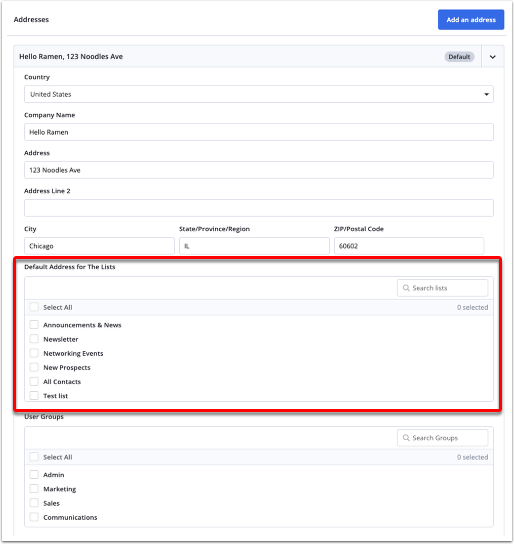Check Select All for lists
Image resolution: width=514 pixels, height=544 pixels.
pos(34,307)
